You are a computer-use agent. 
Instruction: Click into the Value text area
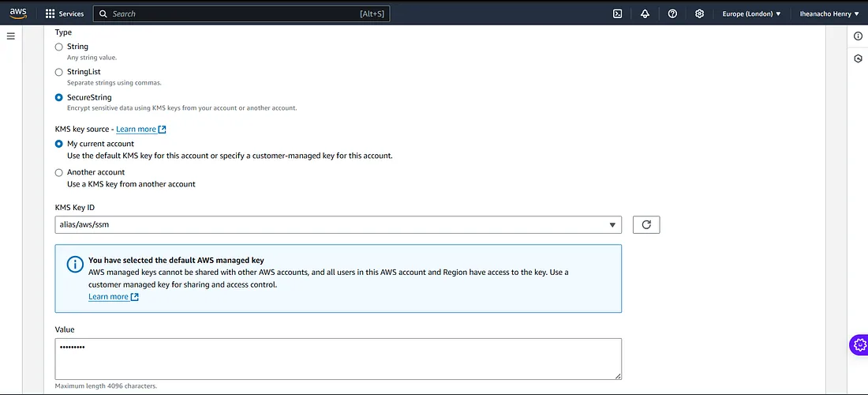[339, 359]
